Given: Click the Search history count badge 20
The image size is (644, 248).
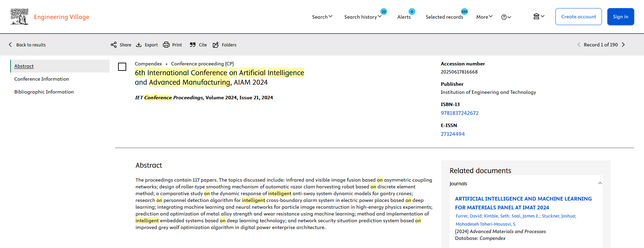Looking at the screenshot, I should click(x=384, y=12).
